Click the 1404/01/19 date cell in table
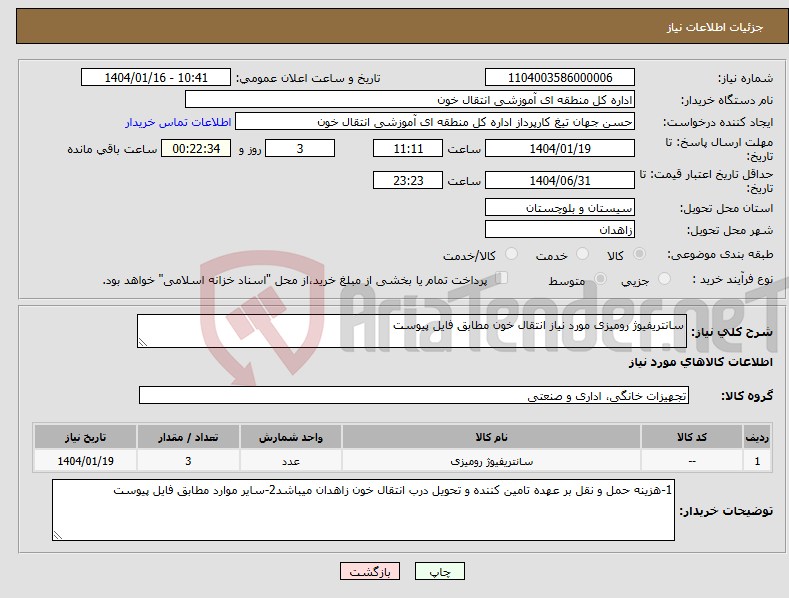This screenshot has height=598, width=789. [86, 461]
